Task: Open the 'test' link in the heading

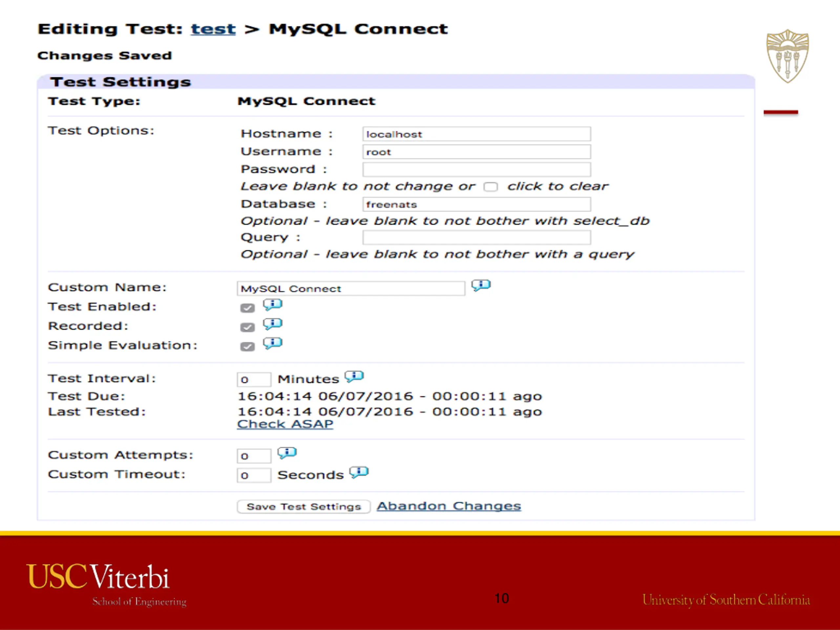Action: click(213, 29)
